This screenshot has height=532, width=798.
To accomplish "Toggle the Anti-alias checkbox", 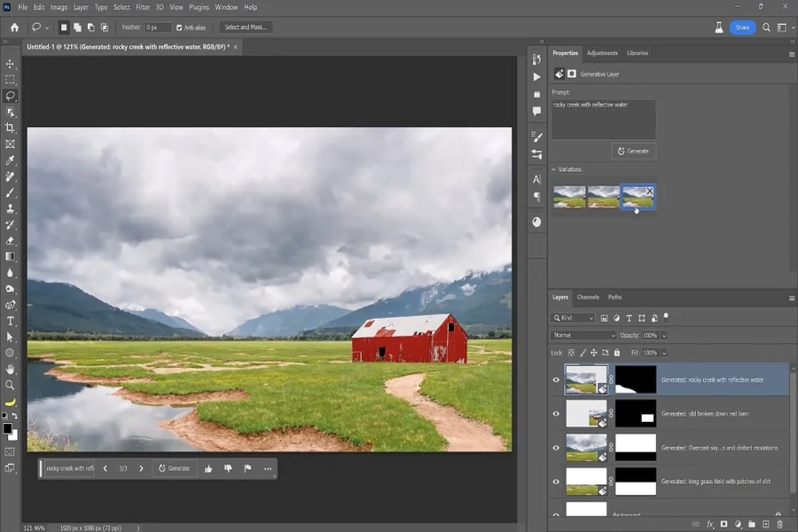I will coord(180,27).
